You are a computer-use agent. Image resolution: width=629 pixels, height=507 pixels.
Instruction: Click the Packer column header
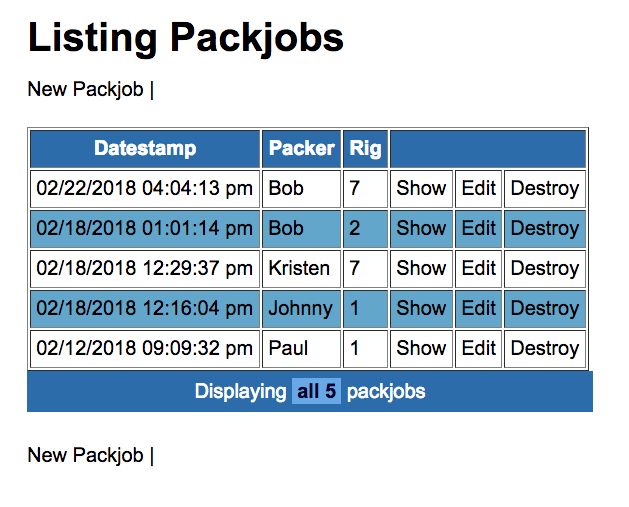coord(302,148)
